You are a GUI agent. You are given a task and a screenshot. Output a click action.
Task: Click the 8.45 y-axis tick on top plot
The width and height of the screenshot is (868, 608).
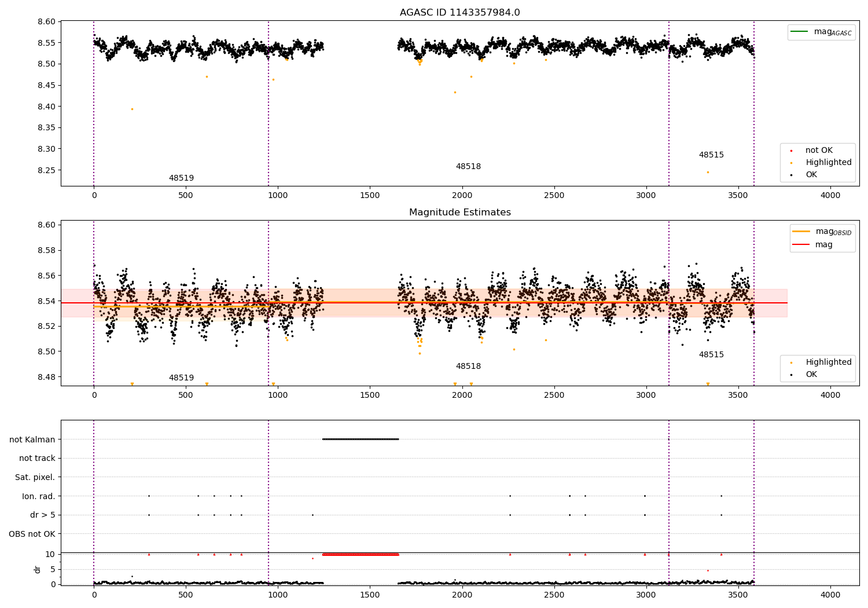(46, 86)
